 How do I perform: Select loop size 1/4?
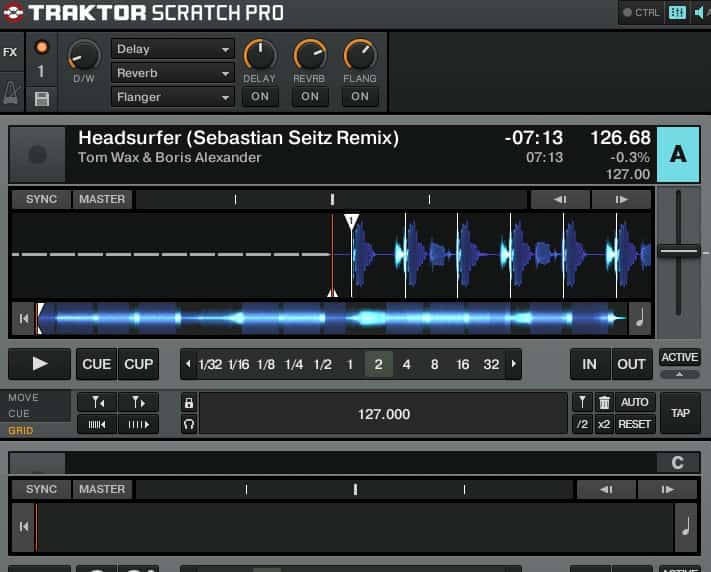click(294, 365)
